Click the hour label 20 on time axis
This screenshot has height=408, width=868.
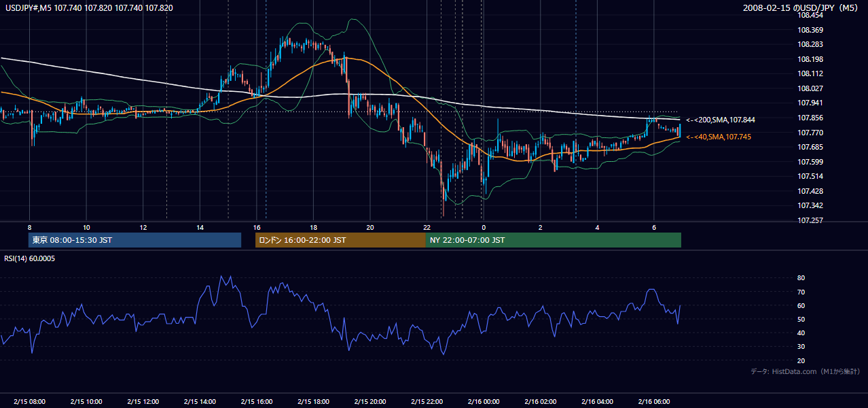point(370,227)
